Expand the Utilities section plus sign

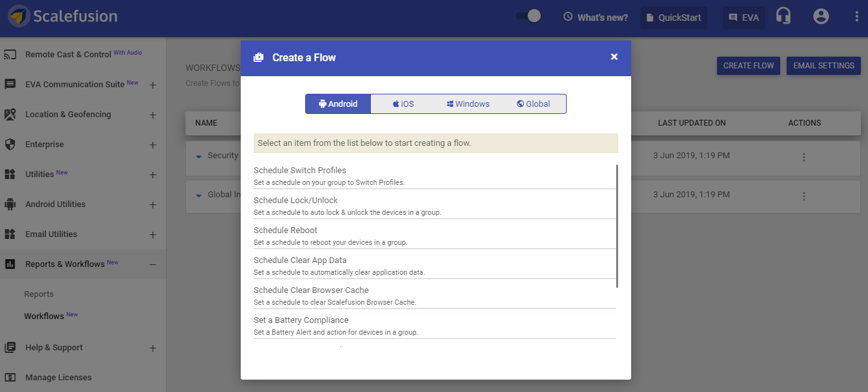pos(153,175)
